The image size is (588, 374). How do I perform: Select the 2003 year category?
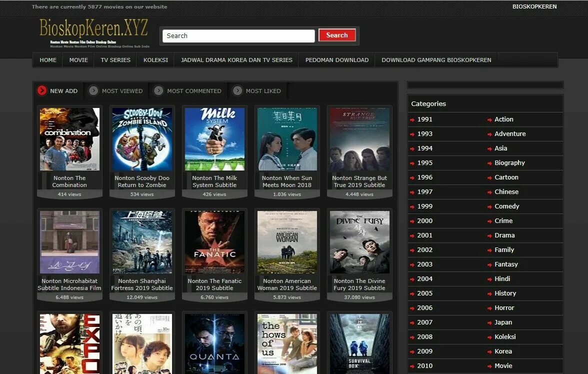tap(425, 264)
